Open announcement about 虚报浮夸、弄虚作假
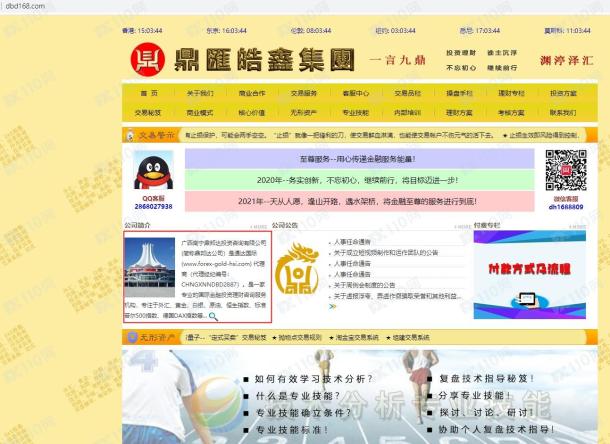The image size is (610, 444). [397, 296]
